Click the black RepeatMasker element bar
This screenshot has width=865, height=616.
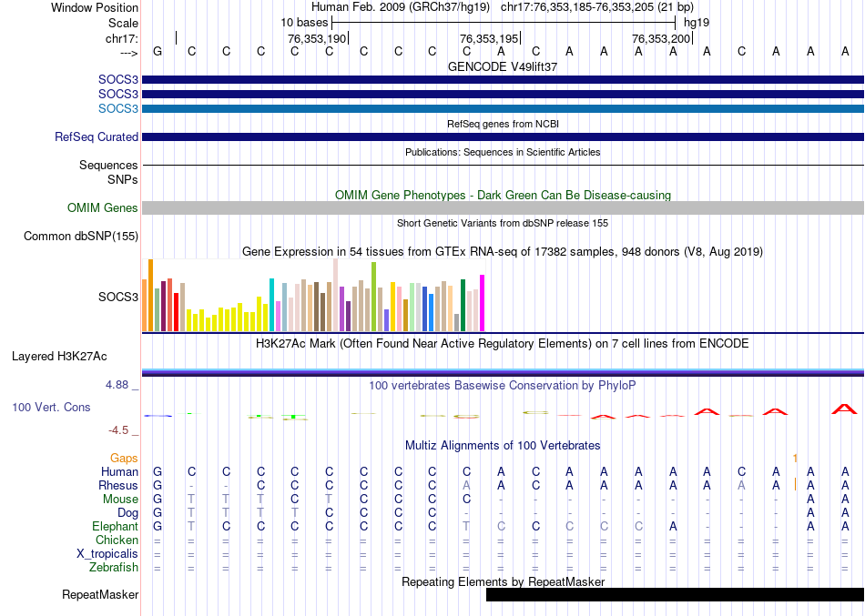(676, 594)
